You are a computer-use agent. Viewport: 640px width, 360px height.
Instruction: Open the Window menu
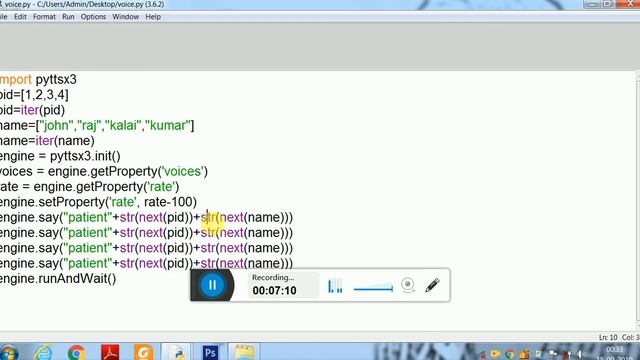(125, 17)
